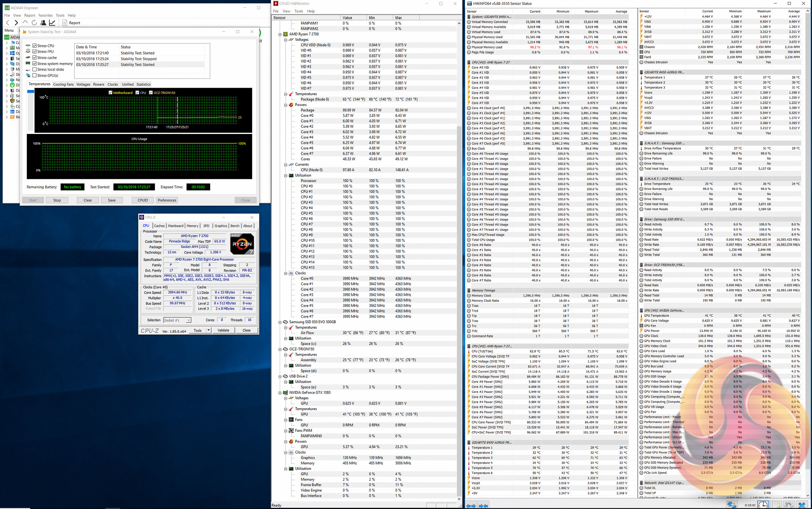The height and width of the screenshot is (509, 812).
Task: Click the AIDA64 refresh icon
Action: click(x=34, y=23)
